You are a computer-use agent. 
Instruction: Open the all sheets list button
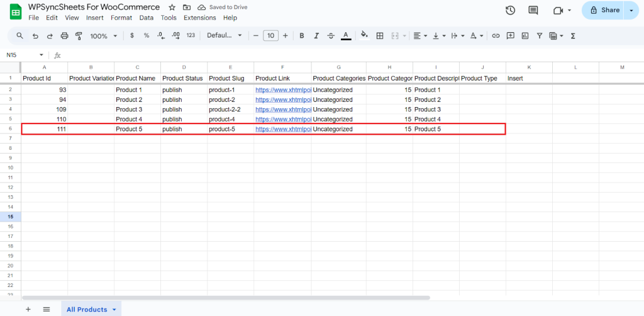(47, 310)
